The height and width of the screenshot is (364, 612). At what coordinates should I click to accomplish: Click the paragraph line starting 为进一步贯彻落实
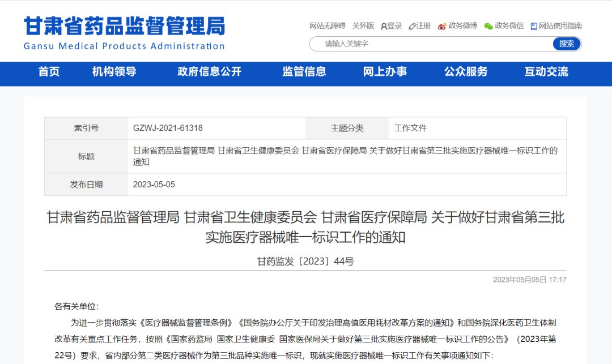313,323
